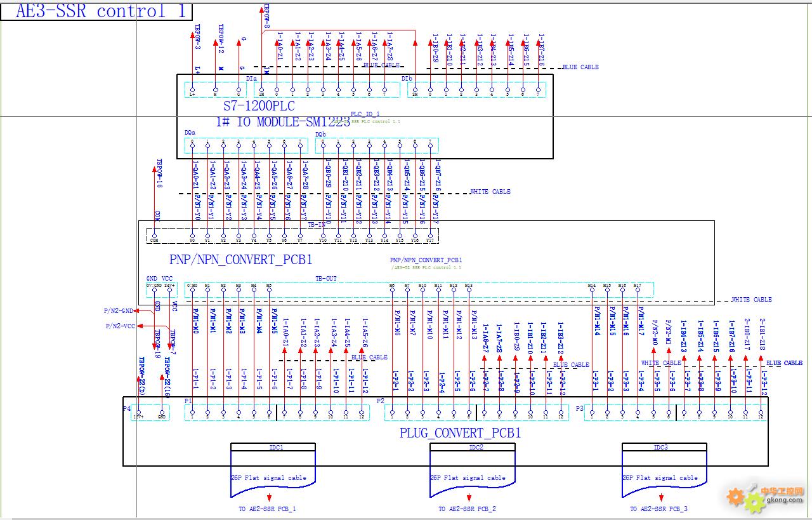Screen dimensions: 812x520
Task: Click the 'IDC1' connector label
Action: [x=276, y=448]
